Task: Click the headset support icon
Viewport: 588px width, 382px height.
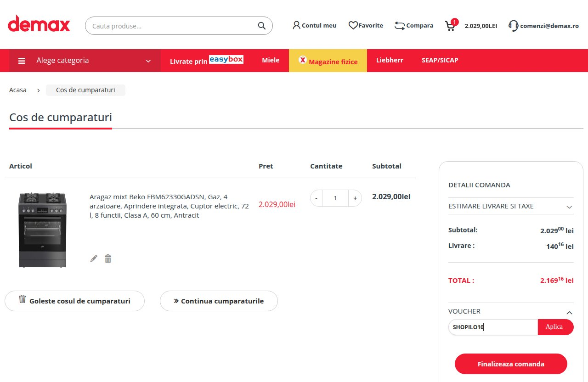Action: coord(513,26)
